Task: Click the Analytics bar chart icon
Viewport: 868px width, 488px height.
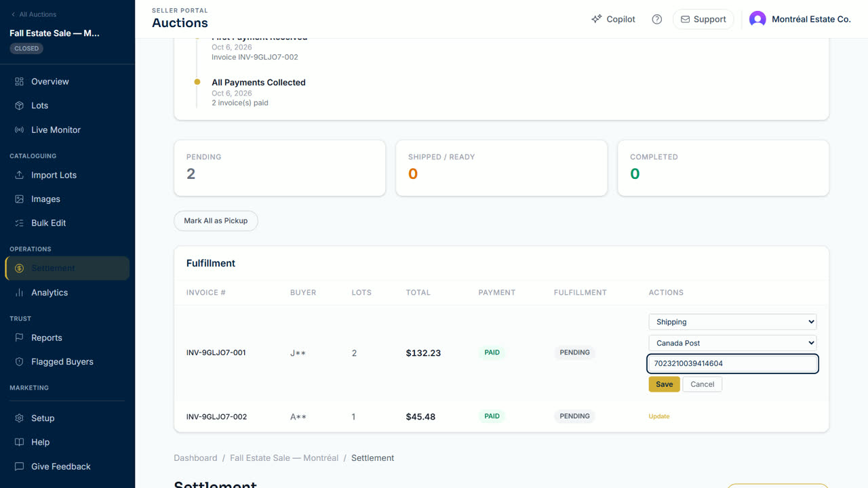Action: point(19,293)
